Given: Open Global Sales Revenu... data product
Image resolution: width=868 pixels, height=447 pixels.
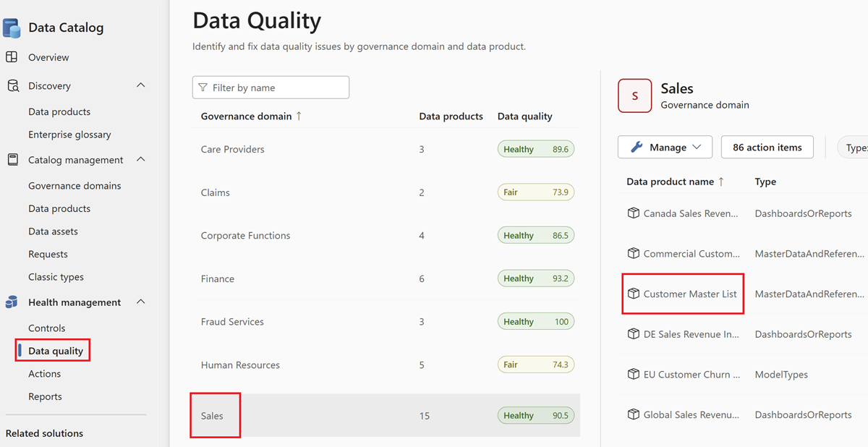Looking at the screenshot, I should pos(692,414).
